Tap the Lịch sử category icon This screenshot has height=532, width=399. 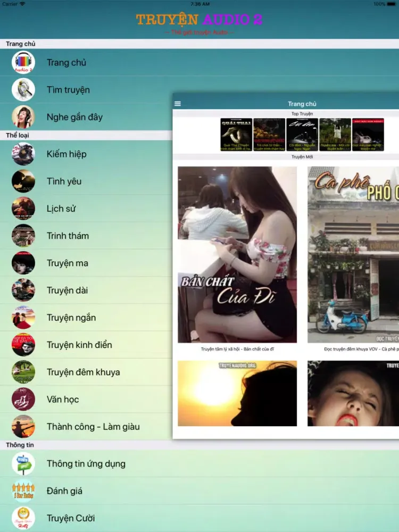[23, 209]
